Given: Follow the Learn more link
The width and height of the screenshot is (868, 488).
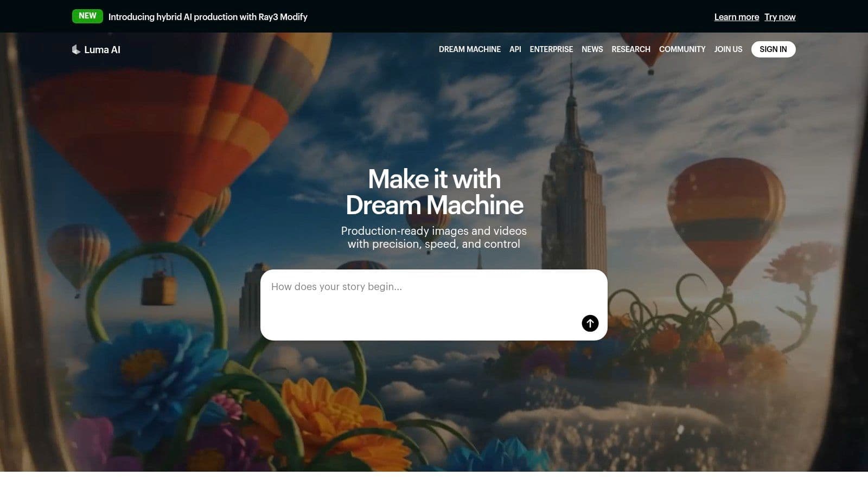Looking at the screenshot, I should coord(736,17).
